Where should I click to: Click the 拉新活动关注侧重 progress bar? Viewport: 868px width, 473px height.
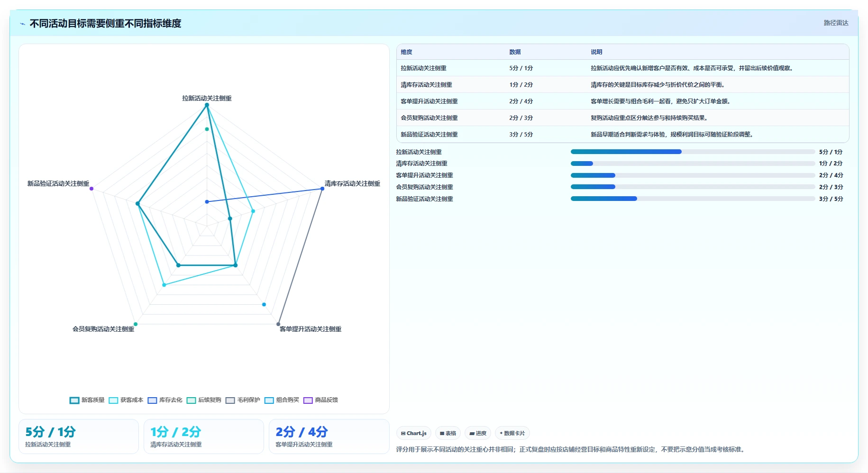[x=693, y=152]
